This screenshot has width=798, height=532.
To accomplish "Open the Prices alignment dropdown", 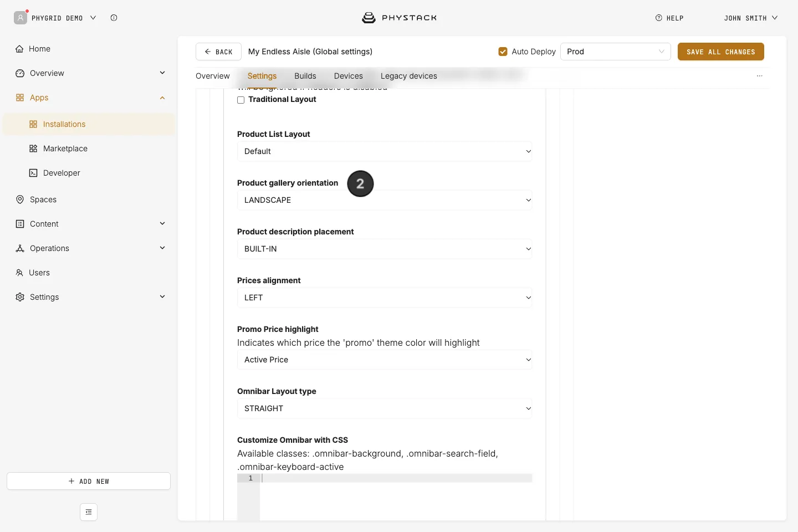I will [385, 298].
